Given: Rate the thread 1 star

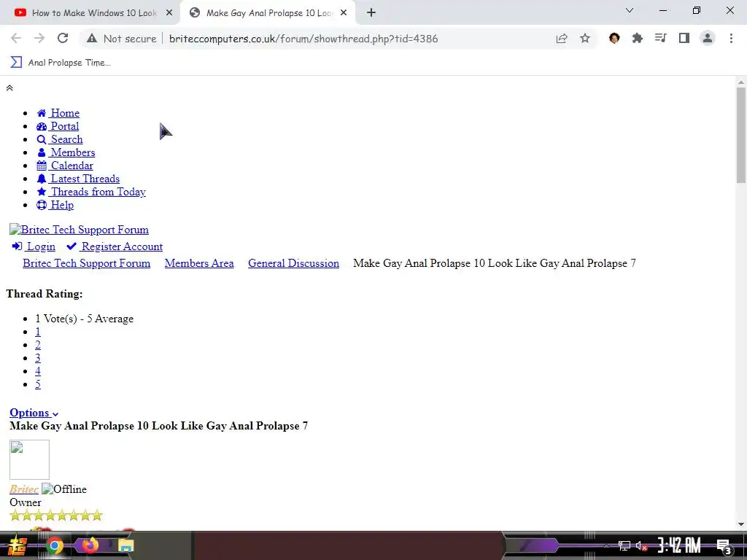Looking at the screenshot, I should (x=38, y=332).
